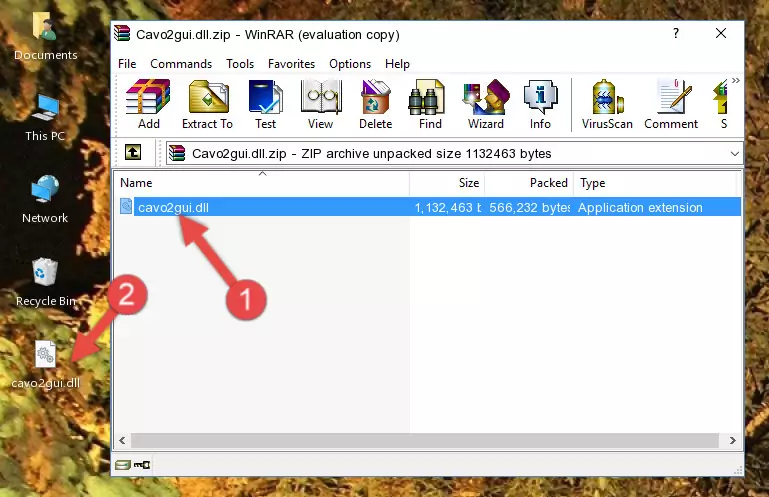Show archive Info
Image resolution: width=769 pixels, height=497 pixels.
[x=540, y=105]
